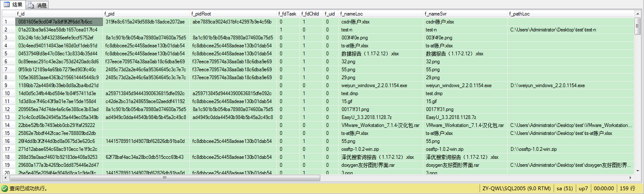Screen dimensions: 644x194
Task: Click f_nameLoc cell doxygen友好图形界面.rar
Action: (x=381, y=165)
